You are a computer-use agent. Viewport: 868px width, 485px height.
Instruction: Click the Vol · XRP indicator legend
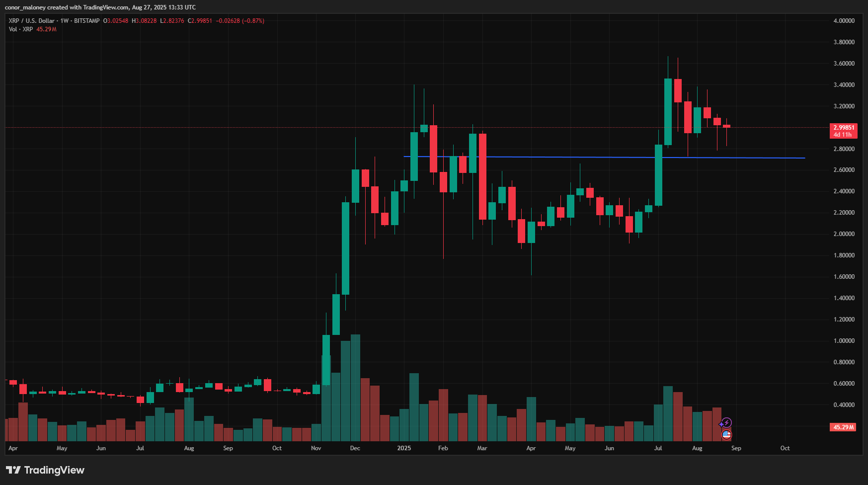tap(21, 29)
